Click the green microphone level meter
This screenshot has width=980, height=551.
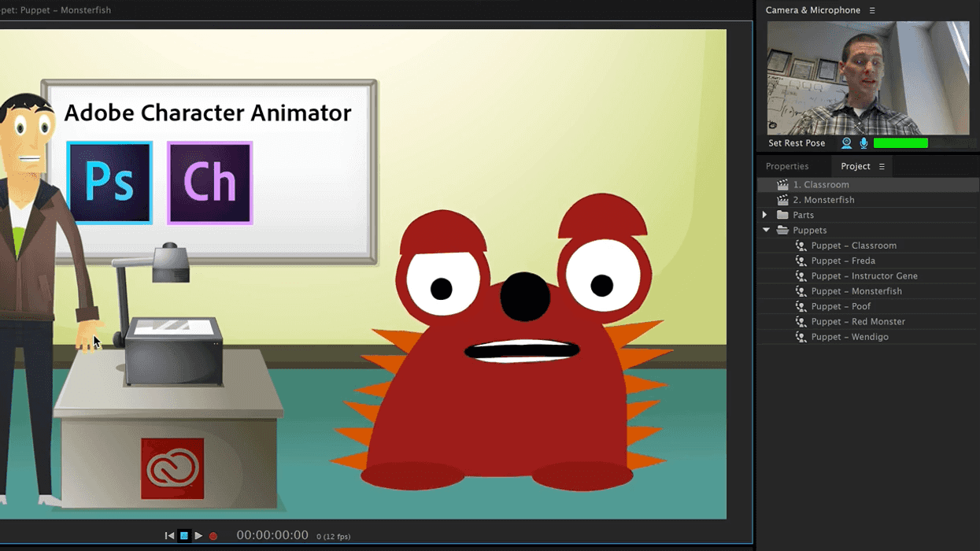point(900,143)
